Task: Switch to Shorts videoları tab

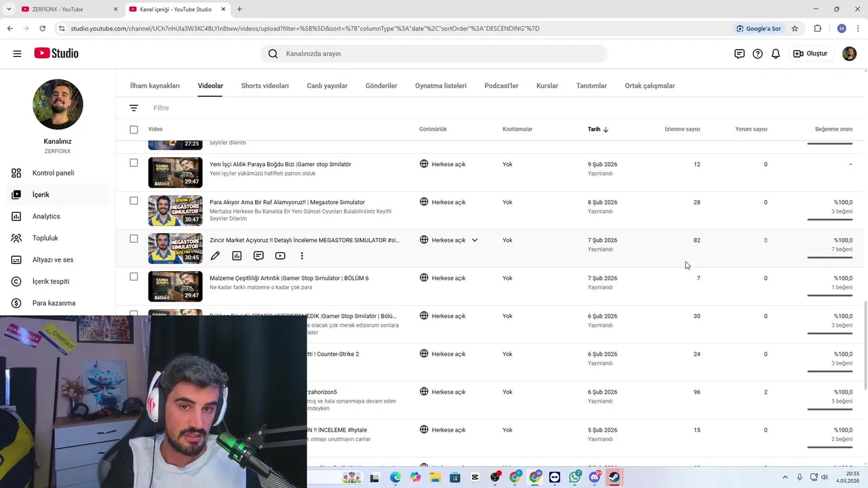Action: pos(264,85)
